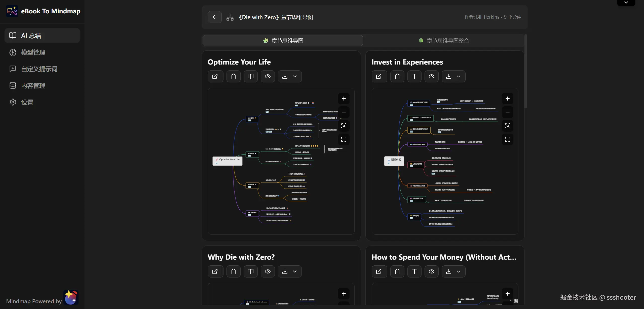Enter fullscreen for Invest in Experiences mindmap
The width and height of the screenshot is (644, 309).
507,139
